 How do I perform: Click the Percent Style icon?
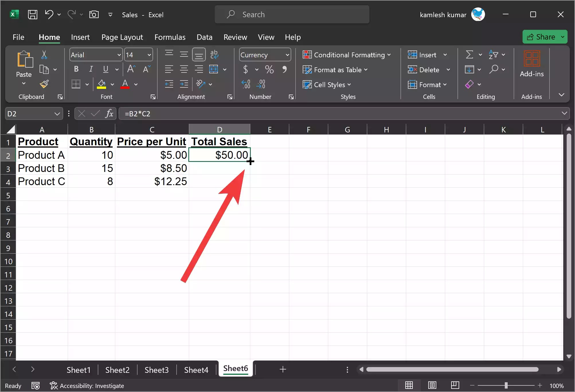click(x=269, y=69)
